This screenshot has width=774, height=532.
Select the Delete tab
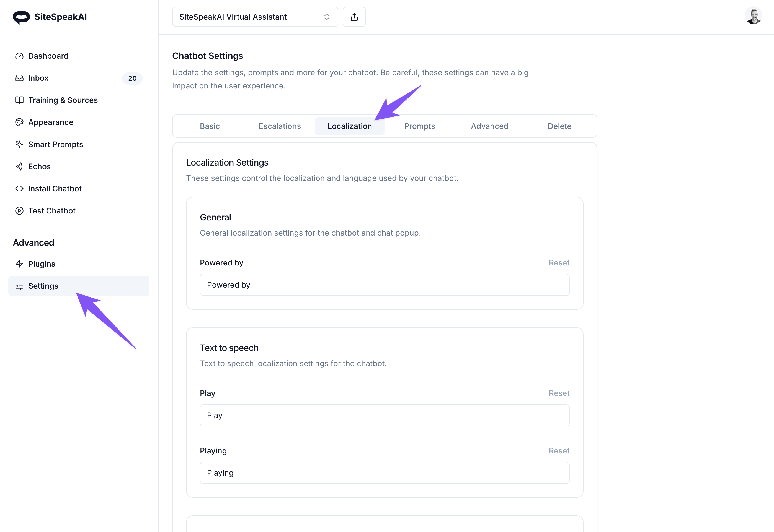pyautogui.click(x=559, y=126)
